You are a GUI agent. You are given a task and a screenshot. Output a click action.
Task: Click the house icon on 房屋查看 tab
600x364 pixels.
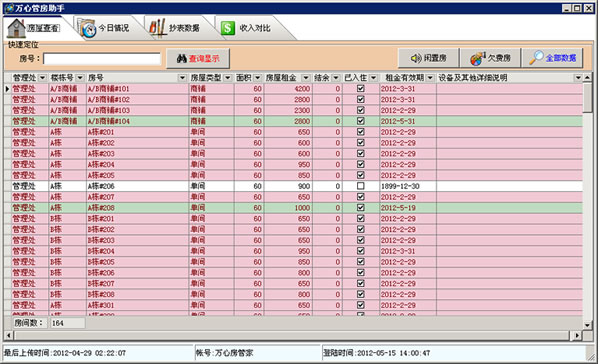click(16, 28)
